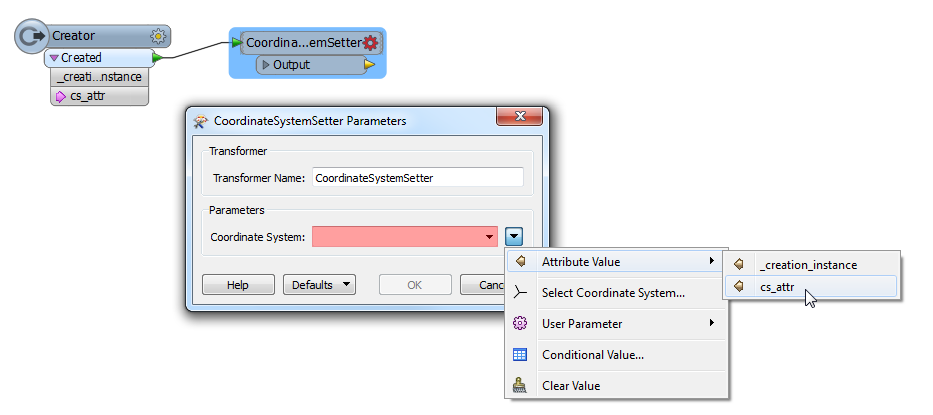Click into the Transformer Name text field
933x415 pixels.
point(418,177)
